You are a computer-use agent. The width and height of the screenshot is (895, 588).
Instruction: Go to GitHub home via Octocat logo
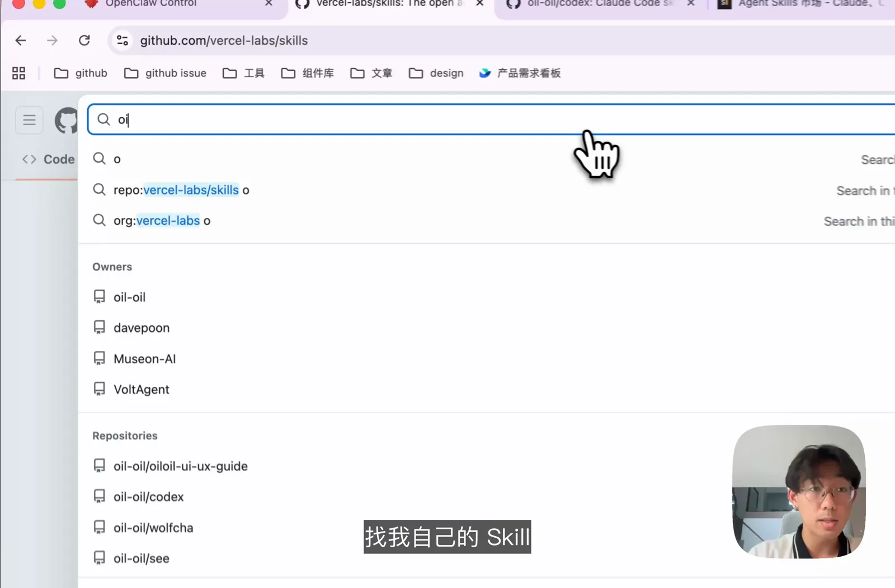click(x=66, y=120)
